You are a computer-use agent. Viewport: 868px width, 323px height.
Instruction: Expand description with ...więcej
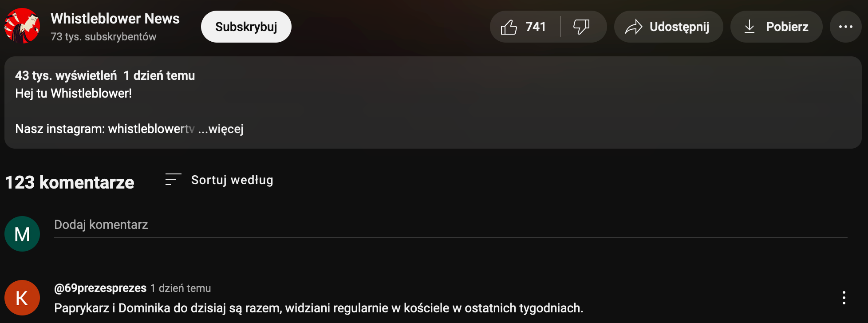(221, 129)
